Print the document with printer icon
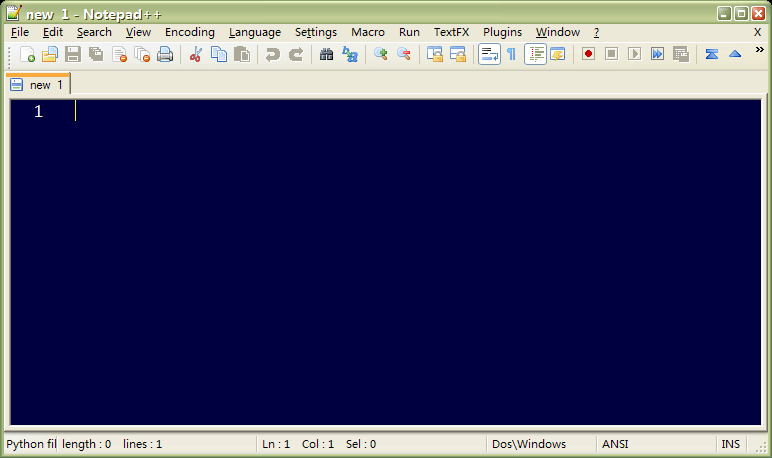 (165, 54)
